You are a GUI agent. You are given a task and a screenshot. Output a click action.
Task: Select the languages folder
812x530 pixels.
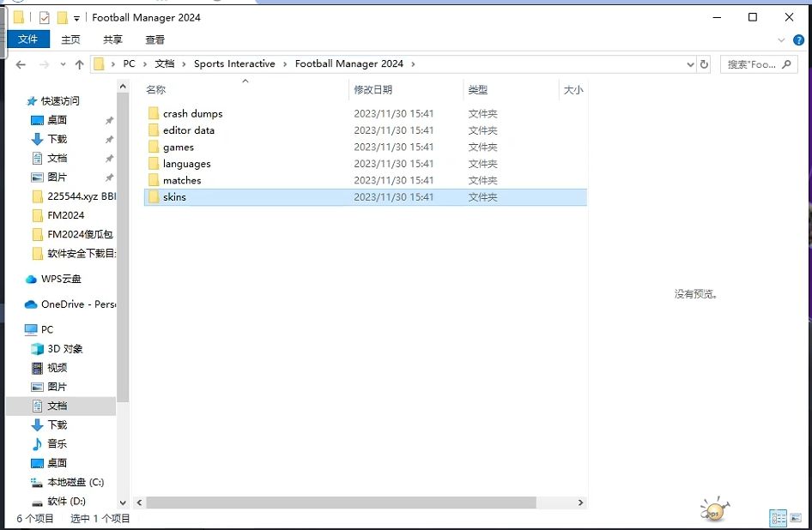(365, 164)
